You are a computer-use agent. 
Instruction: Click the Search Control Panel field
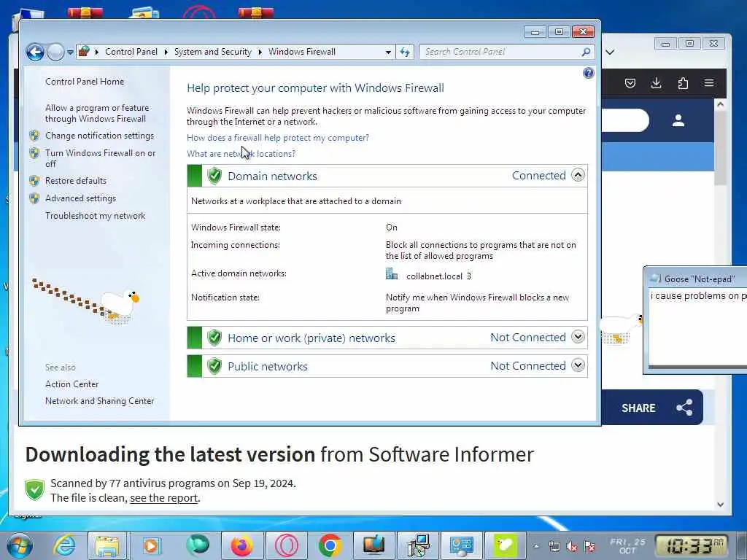(x=500, y=52)
